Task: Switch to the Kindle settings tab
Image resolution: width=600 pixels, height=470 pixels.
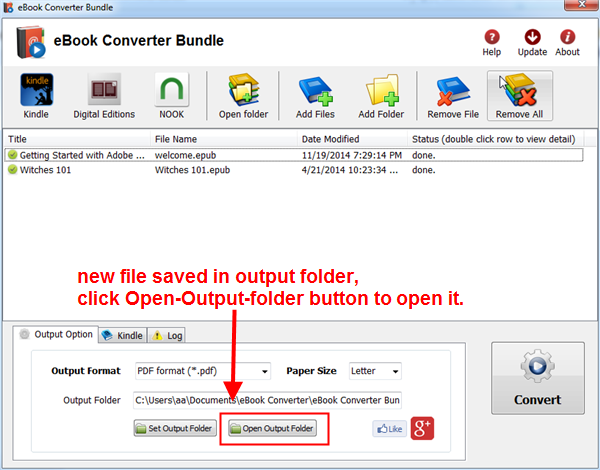Action: pyautogui.click(x=122, y=336)
